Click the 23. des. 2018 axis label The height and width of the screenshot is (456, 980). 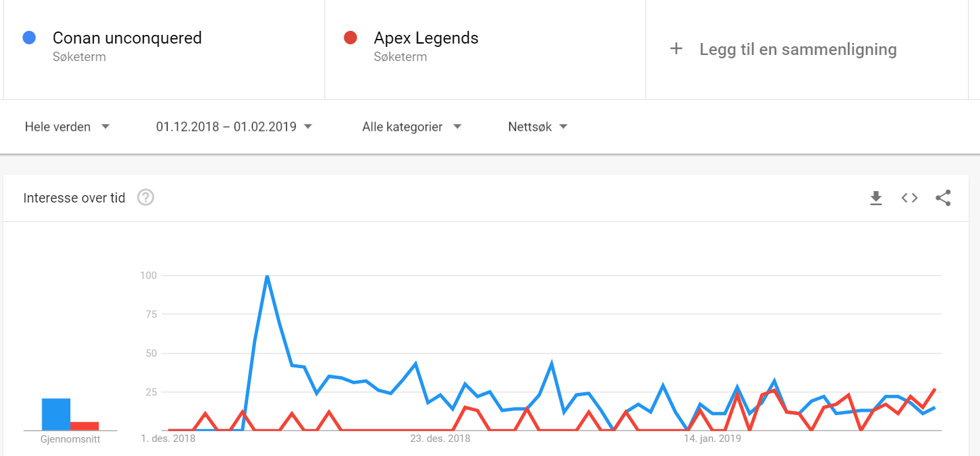pos(440,439)
